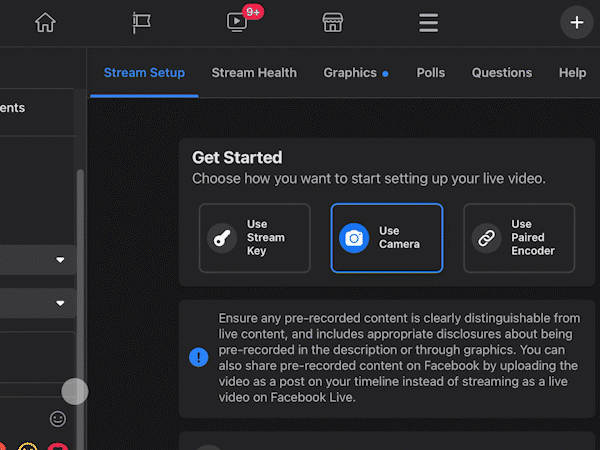
Task: Click the blue info exclamation icon
Action: (x=199, y=357)
